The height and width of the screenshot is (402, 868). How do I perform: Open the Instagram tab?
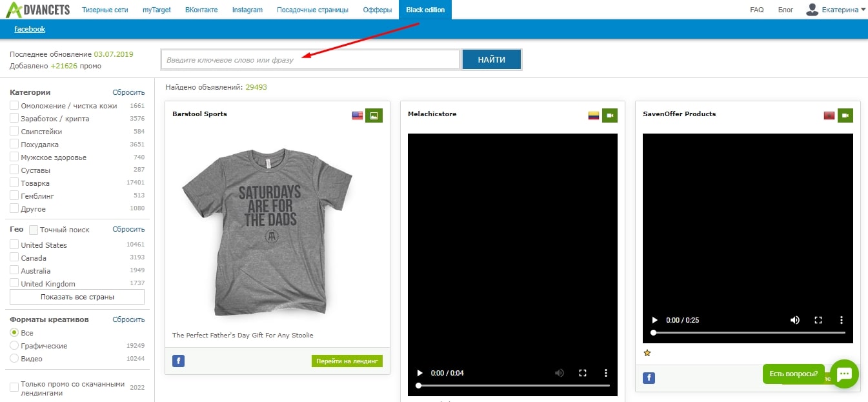[247, 10]
